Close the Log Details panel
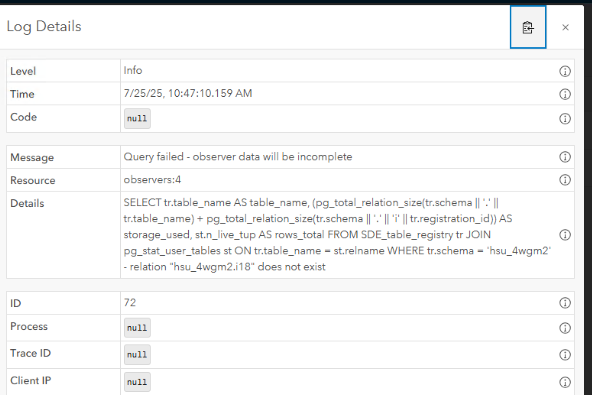The width and height of the screenshot is (592, 395). 565,27
